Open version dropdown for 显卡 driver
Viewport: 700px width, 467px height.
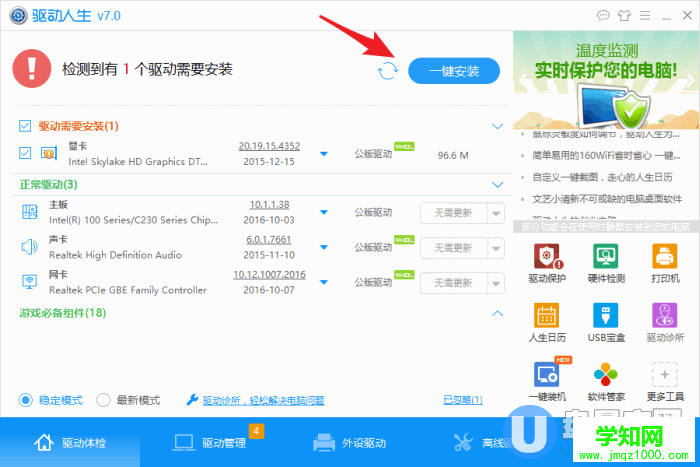[x=324, y=154]
